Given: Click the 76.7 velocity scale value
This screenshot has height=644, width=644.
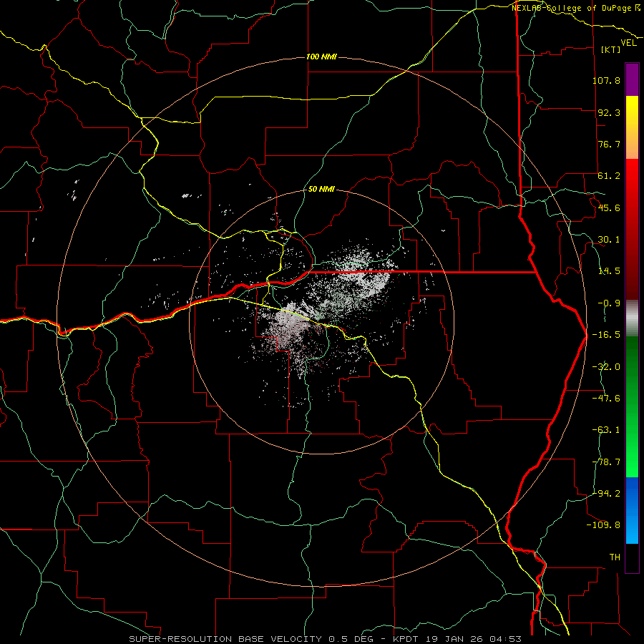Looking at the screenshot, I should (609, 144).
